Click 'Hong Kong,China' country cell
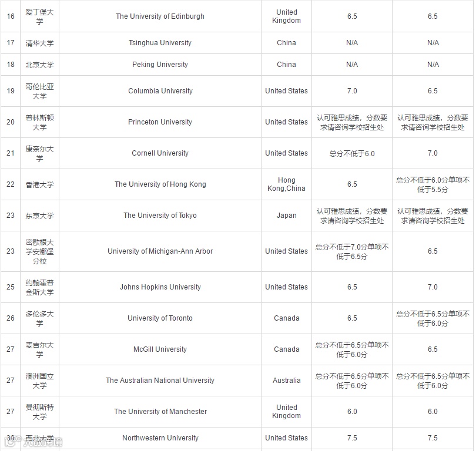 287,184
